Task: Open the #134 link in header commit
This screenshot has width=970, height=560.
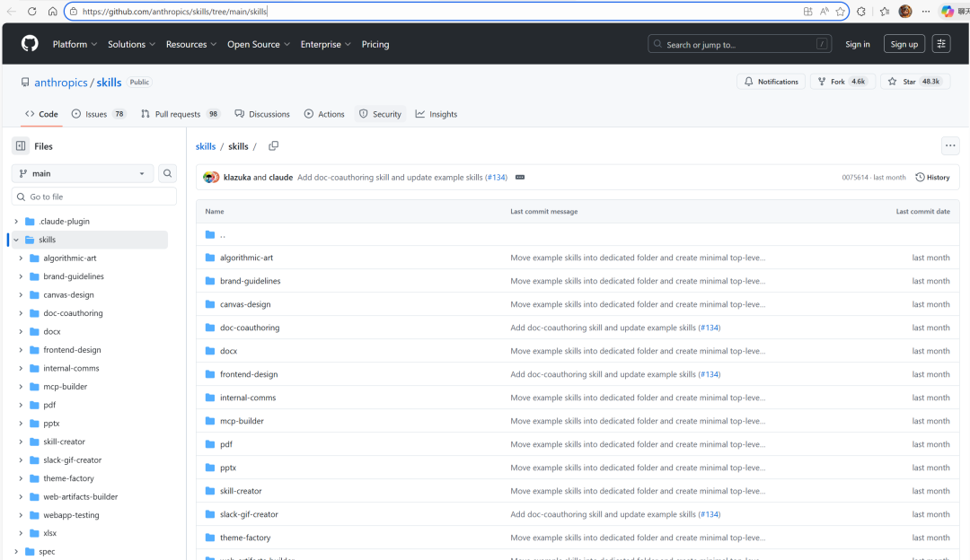Action: (x=496, y=178)
